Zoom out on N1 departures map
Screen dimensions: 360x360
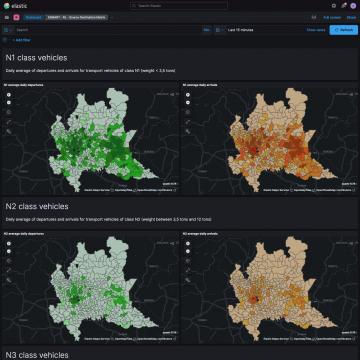tap(9, 102)
